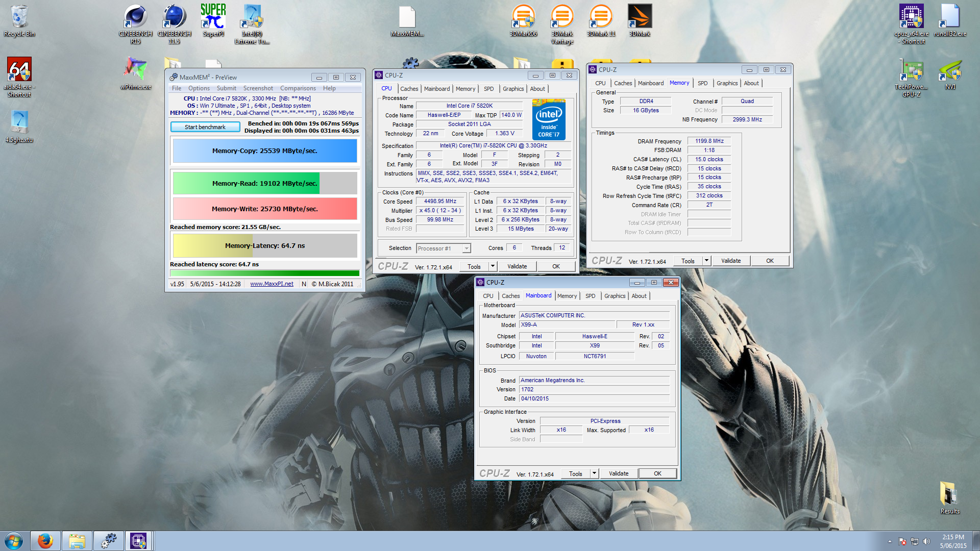Switch to CPU-Z via taskbar icon
The height and width of the screenshot is (551, 980).
[138, 541]
